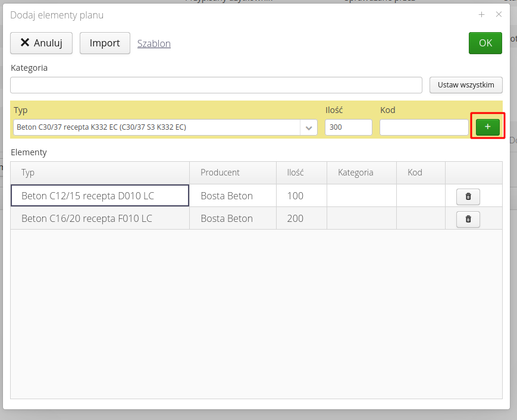Delete the Beton C16/20 row with trash icon
The height and width of the screenshot is (420, 517).
[468, 219]
